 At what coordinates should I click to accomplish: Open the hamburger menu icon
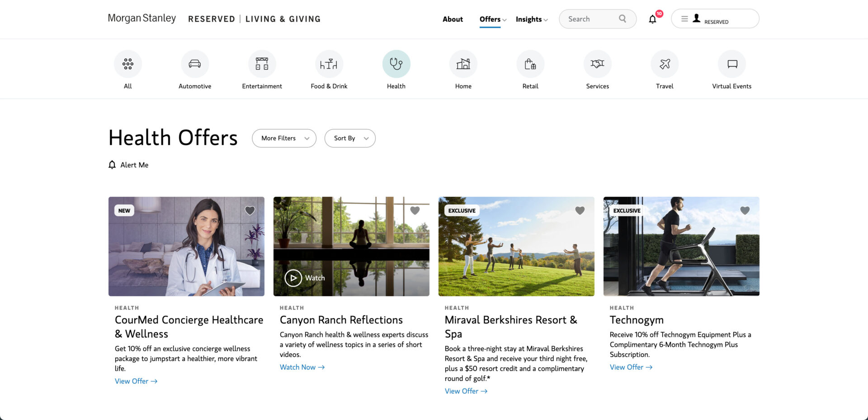tap(684, 19)
